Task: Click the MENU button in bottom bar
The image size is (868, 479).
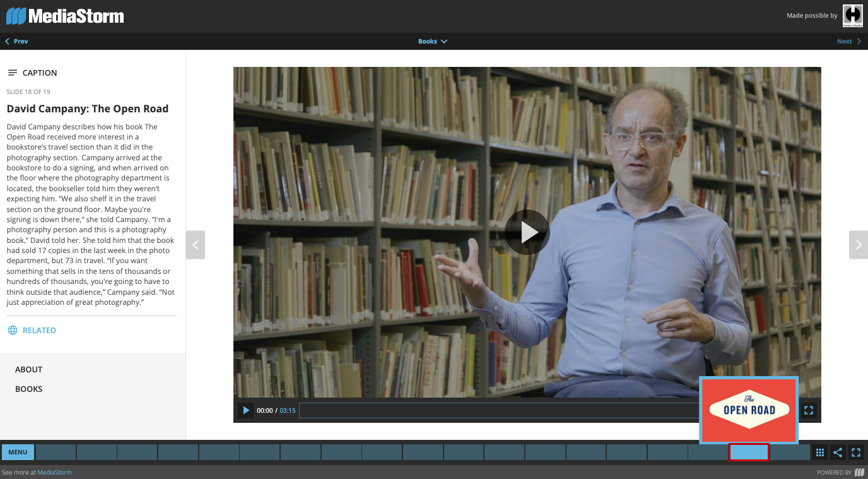Action: 18,452
